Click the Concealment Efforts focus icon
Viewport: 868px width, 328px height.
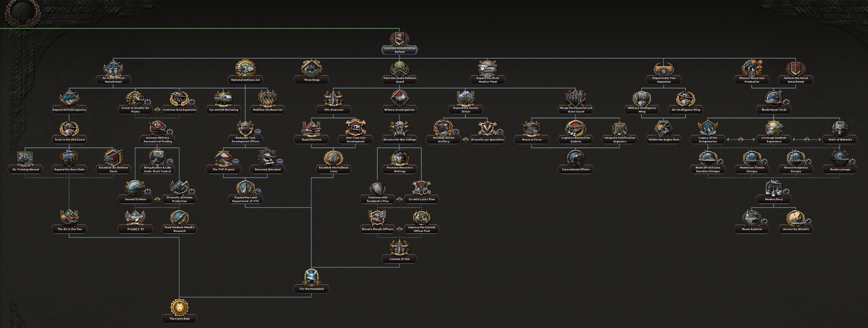click(x=575, y=158)
